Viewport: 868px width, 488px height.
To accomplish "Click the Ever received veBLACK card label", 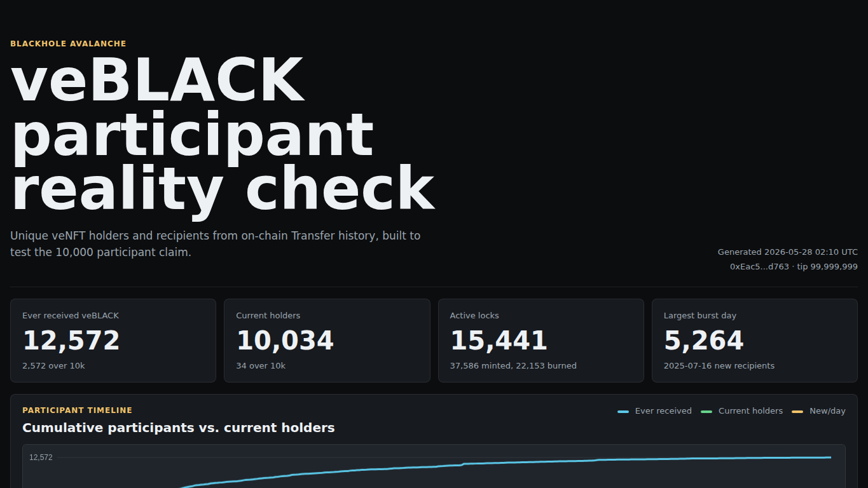I will (x=71, y=316).
